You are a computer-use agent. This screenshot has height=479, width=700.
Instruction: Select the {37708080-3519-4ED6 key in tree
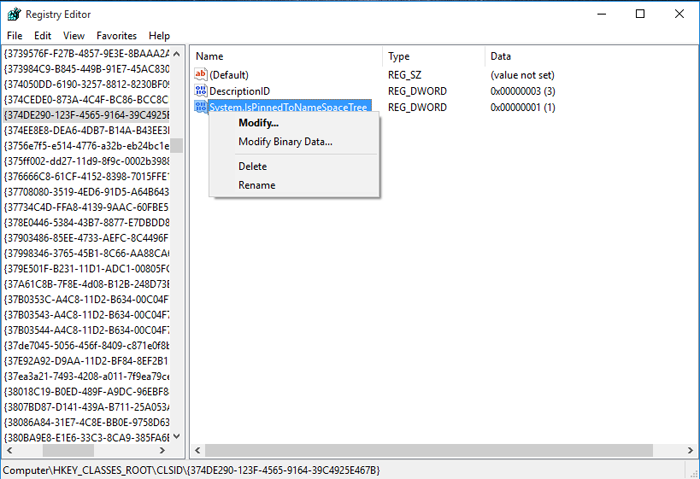point(87,192)
